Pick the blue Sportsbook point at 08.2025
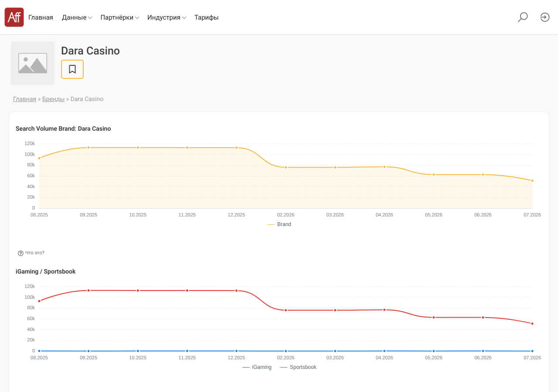Viewport: 558px width, 392px height. coord(39,351)
